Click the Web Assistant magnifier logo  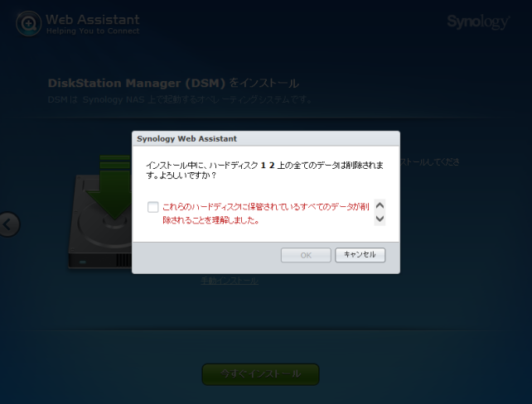pos(28,23)
